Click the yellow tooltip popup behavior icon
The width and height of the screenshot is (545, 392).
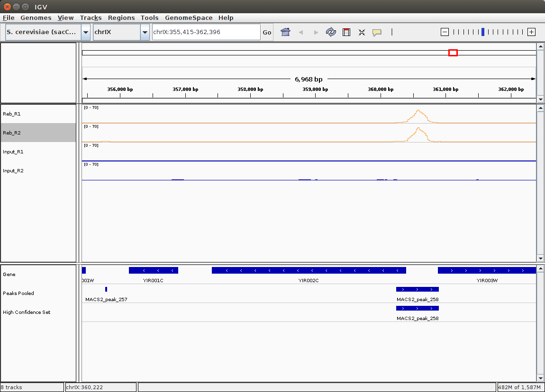(x=377, y=32)
